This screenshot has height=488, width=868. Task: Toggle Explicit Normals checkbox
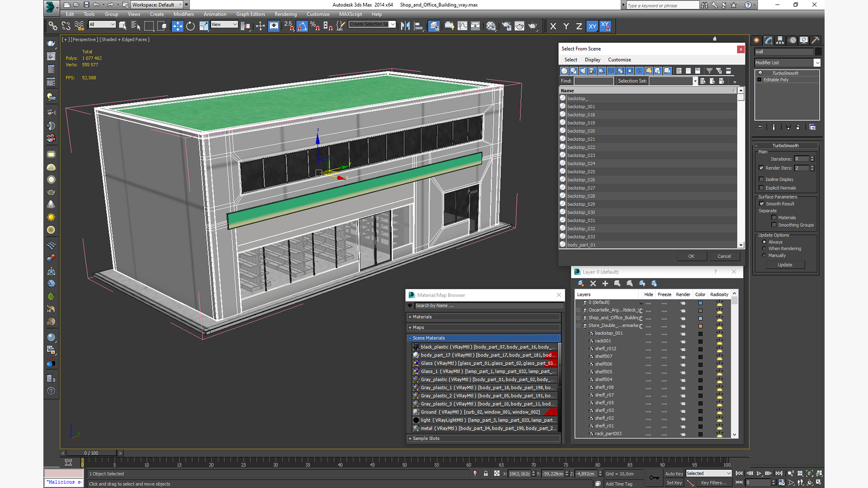tap(761, 188)
